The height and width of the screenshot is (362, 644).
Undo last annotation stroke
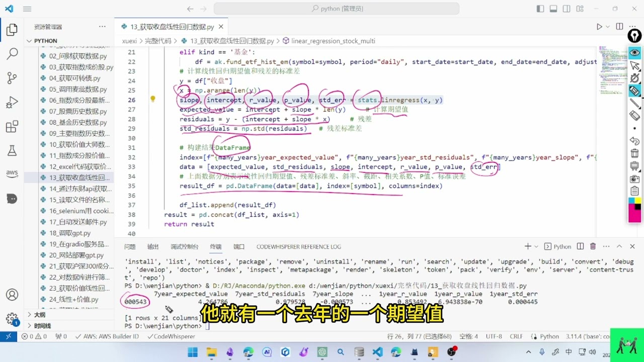coord(635,141)
